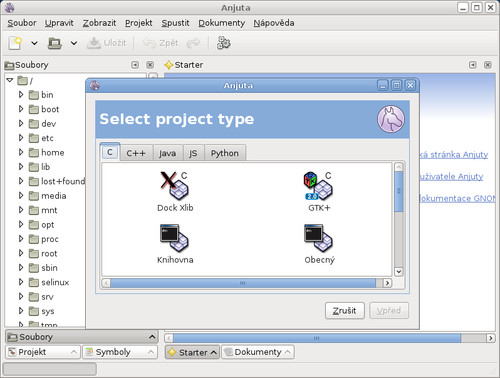Open preferences with the gears toolbar icon

223,43
